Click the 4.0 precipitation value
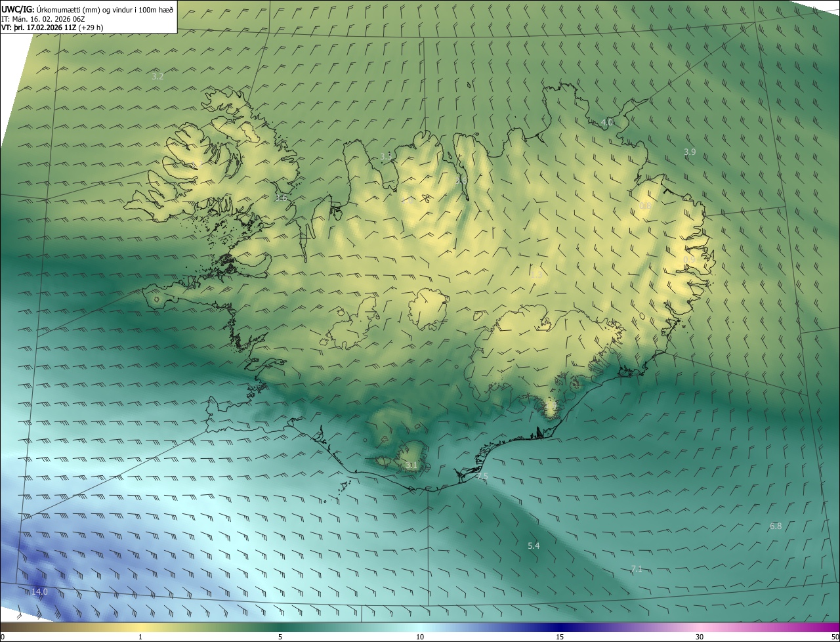The image size is (840, 642). 607,122
